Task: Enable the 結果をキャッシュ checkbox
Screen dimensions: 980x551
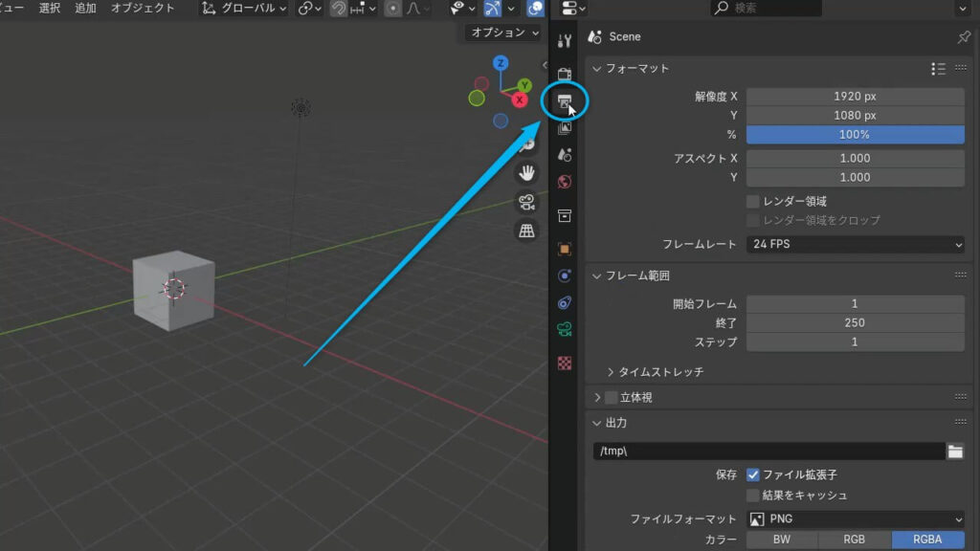Action: [752, 496]
